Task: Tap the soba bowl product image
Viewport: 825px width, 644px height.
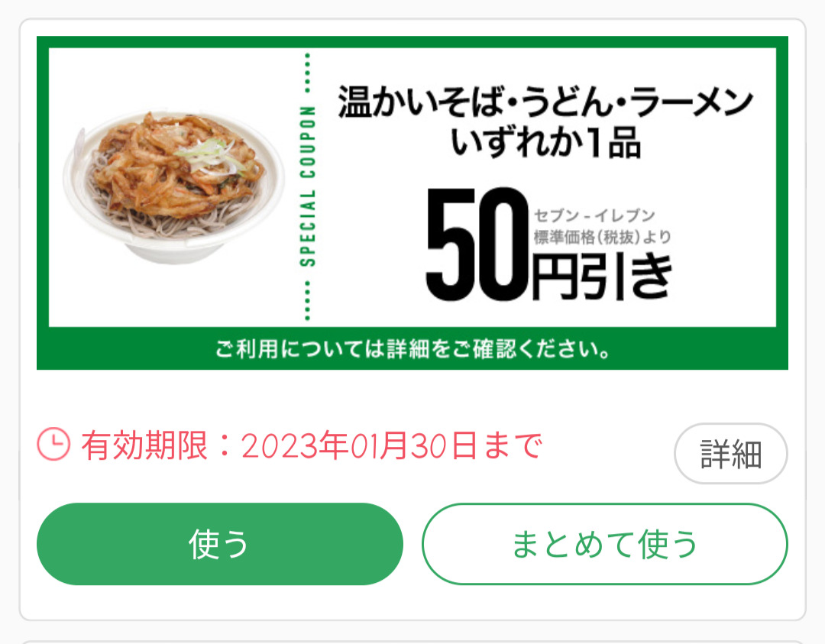Action: pyautogui.click(x=173, y=185)
